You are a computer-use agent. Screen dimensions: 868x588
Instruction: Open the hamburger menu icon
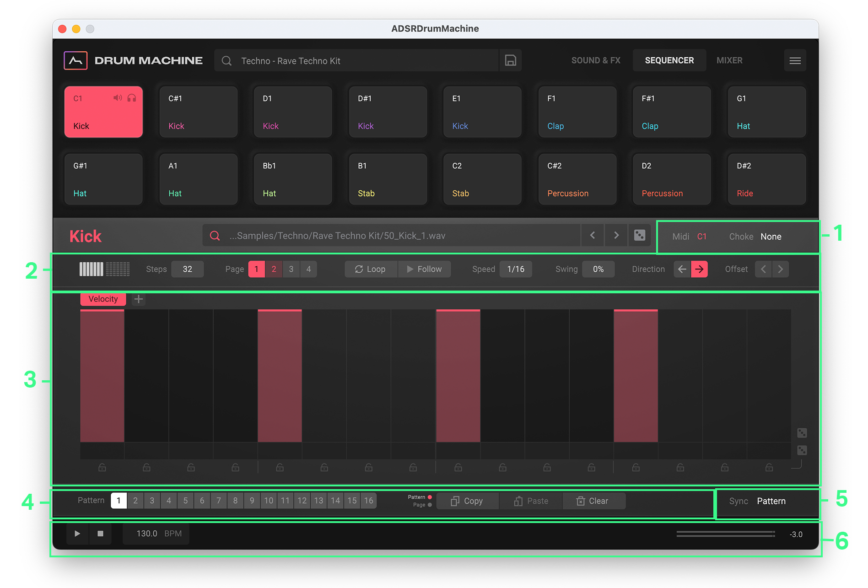pos(795,60)
